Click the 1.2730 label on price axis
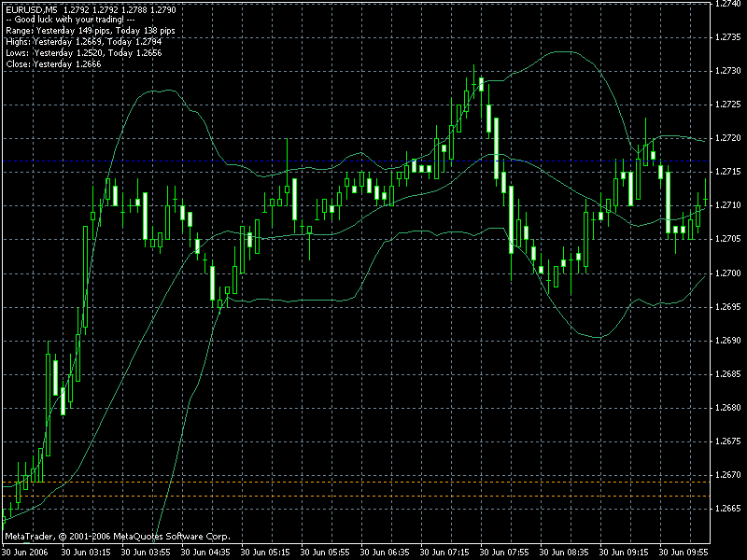The image size is (747, 560). [728, 71]
